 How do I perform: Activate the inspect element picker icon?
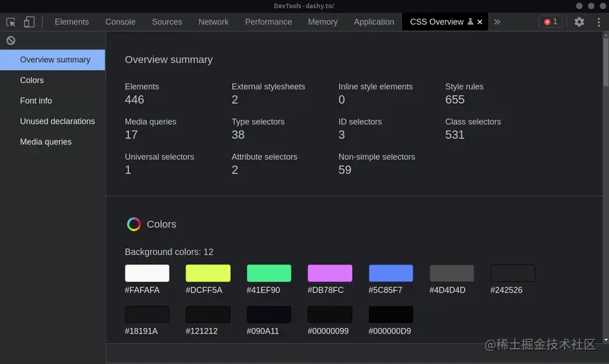click(11, 22)
